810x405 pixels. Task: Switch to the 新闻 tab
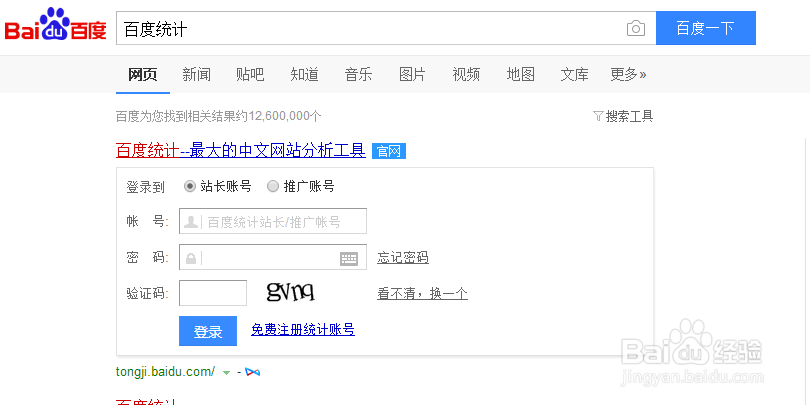click(x=196, y=74)
